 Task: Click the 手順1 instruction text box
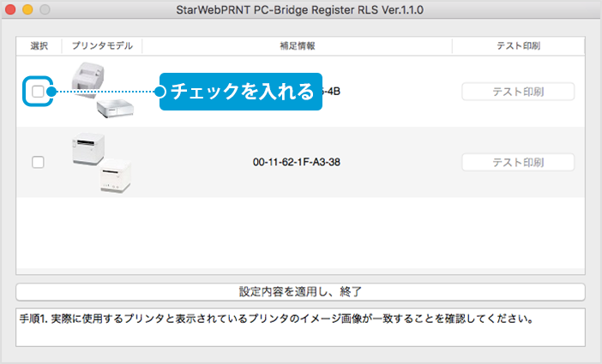click(x=300, y=327)
